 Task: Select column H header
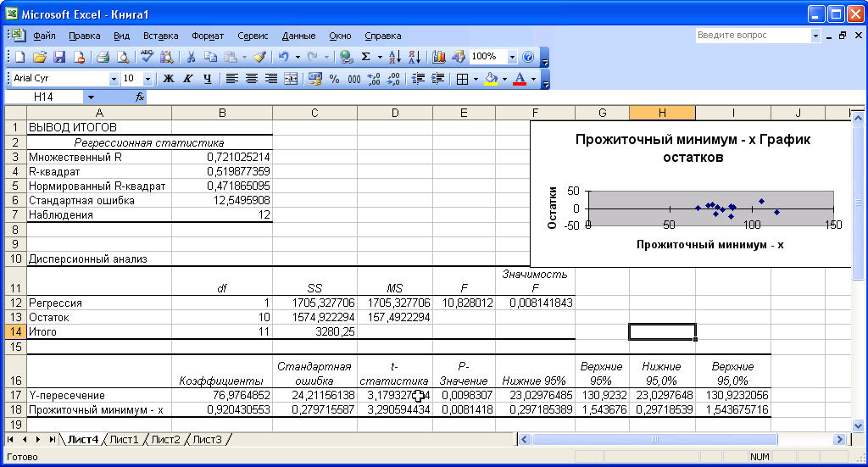(x=662, y=113)
